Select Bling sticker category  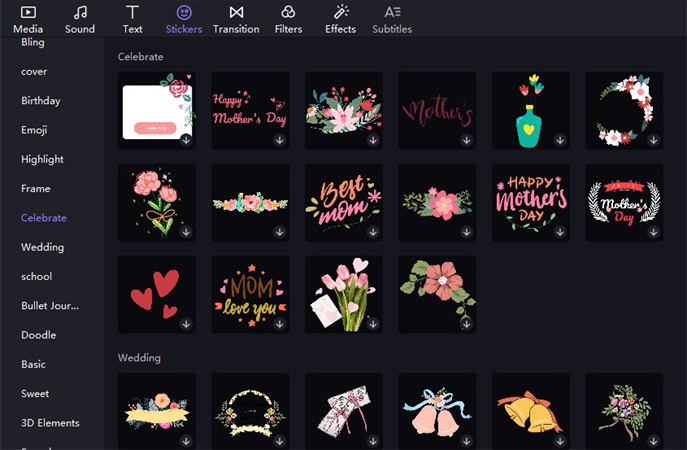coord(33,43)
